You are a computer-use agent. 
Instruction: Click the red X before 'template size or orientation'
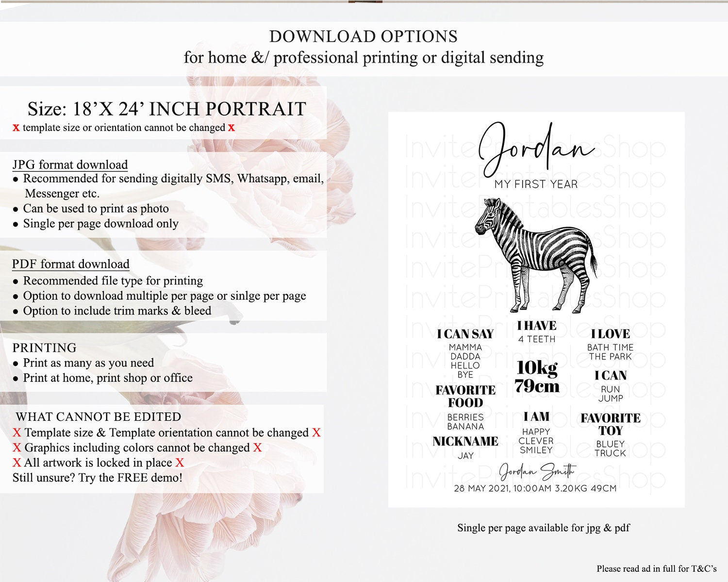(x=16, y=128)
